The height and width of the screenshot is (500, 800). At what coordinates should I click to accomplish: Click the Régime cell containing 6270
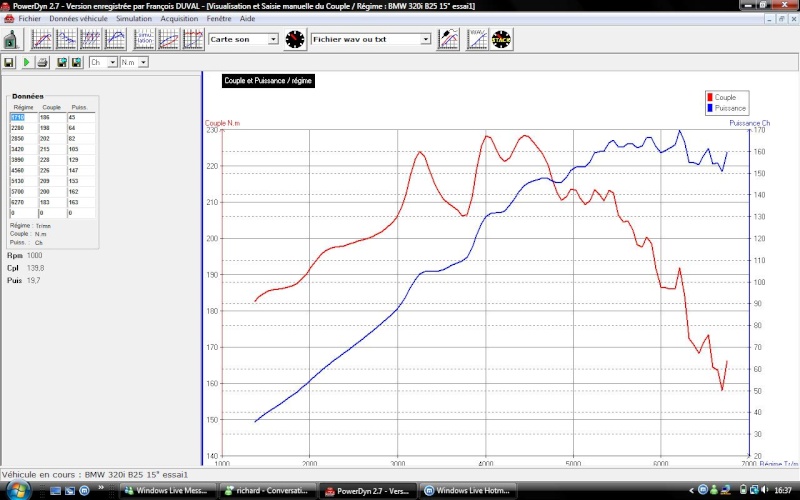23,203
